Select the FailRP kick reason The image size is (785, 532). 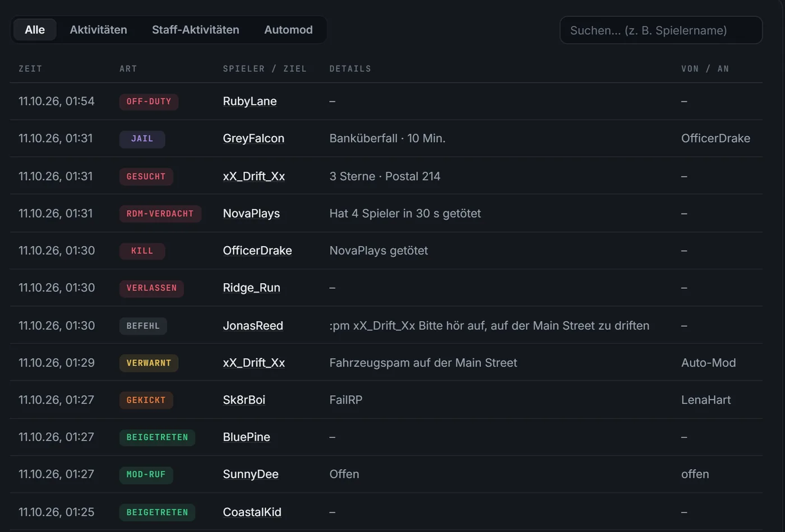point(346,400)
